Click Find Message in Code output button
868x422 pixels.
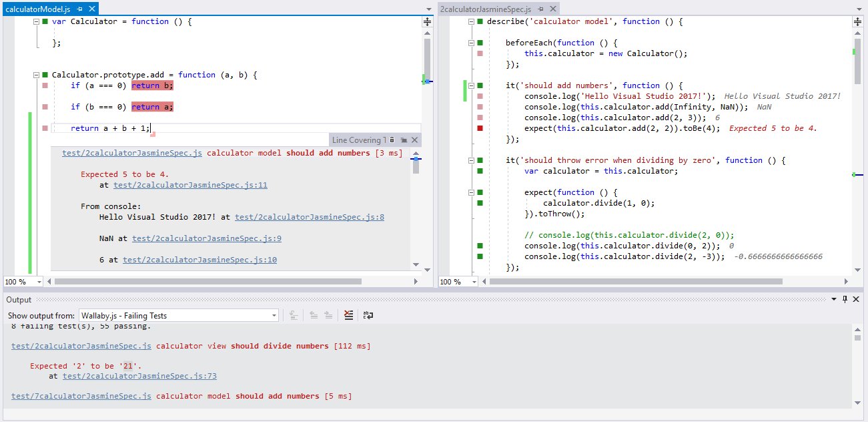293,315
